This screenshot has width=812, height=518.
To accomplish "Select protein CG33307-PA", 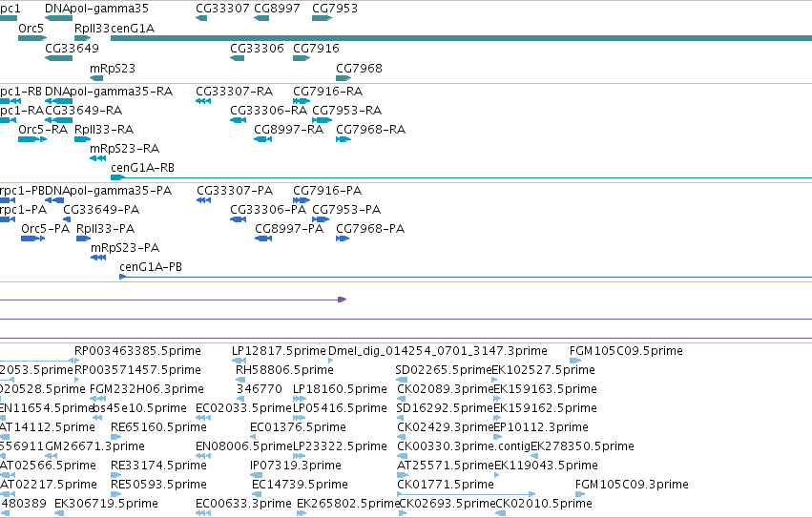I will tap(235, 191).
